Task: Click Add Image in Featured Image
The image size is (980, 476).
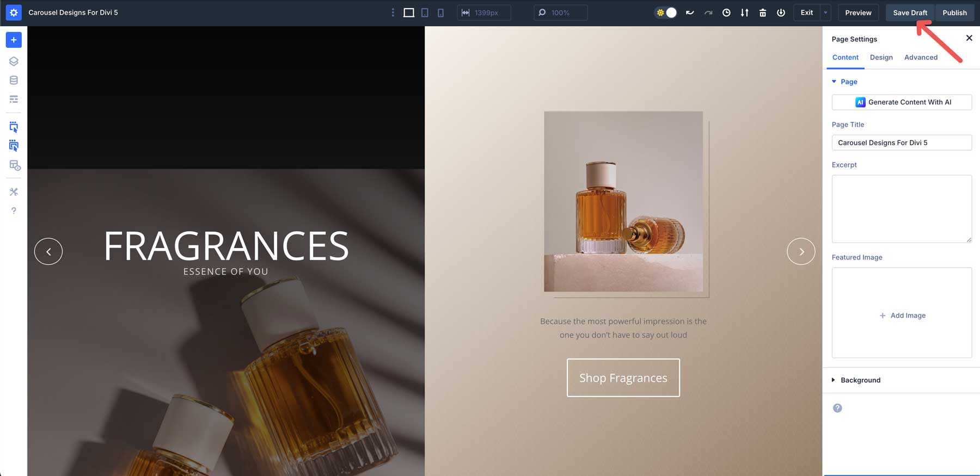Action: coord(902,316)
